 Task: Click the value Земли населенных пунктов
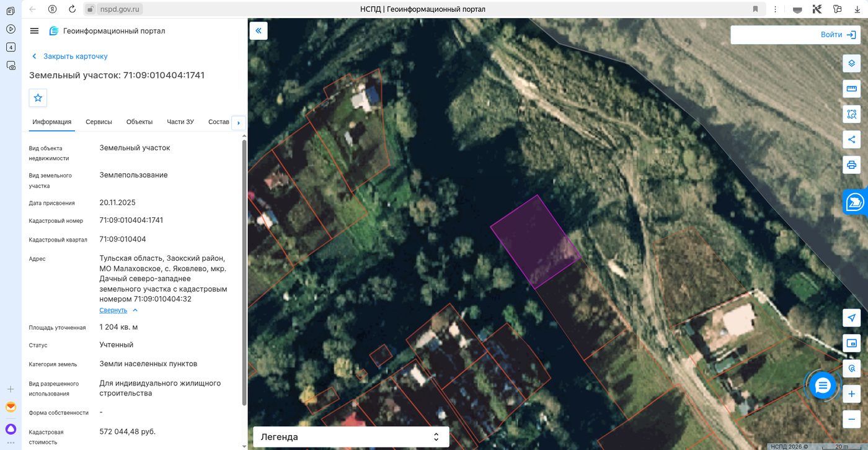tap(148, 364)
